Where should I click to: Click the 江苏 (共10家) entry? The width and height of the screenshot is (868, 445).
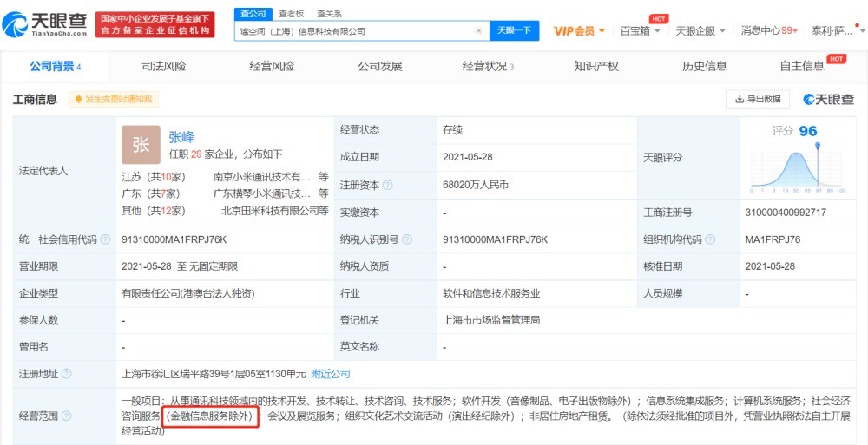coord(154,177)
